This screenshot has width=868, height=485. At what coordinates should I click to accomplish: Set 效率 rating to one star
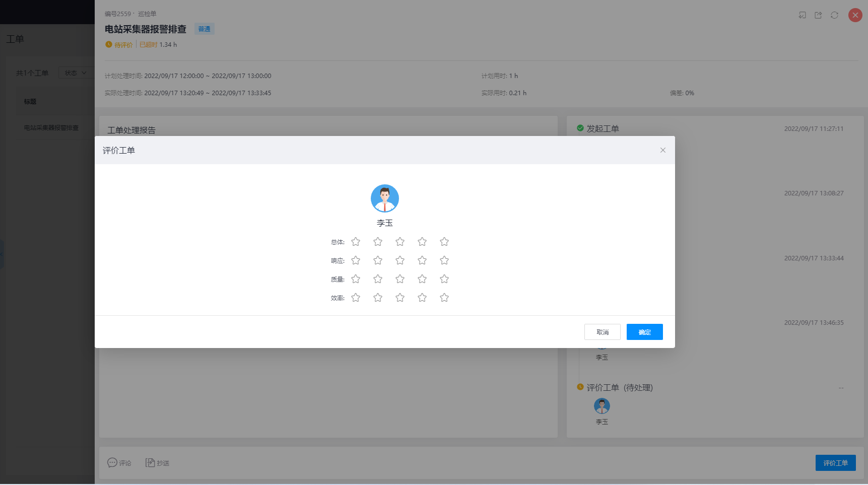point(356,298)
